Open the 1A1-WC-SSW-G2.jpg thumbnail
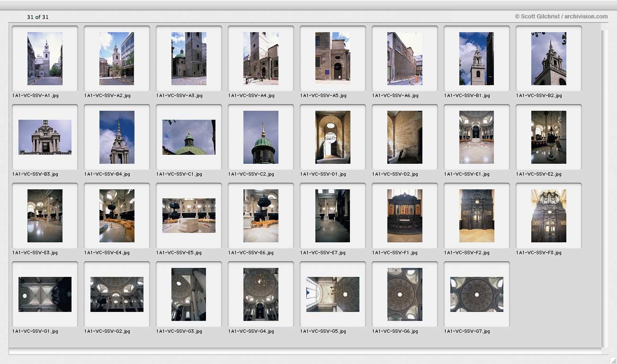Screen dimensions: 617x364 117,294
